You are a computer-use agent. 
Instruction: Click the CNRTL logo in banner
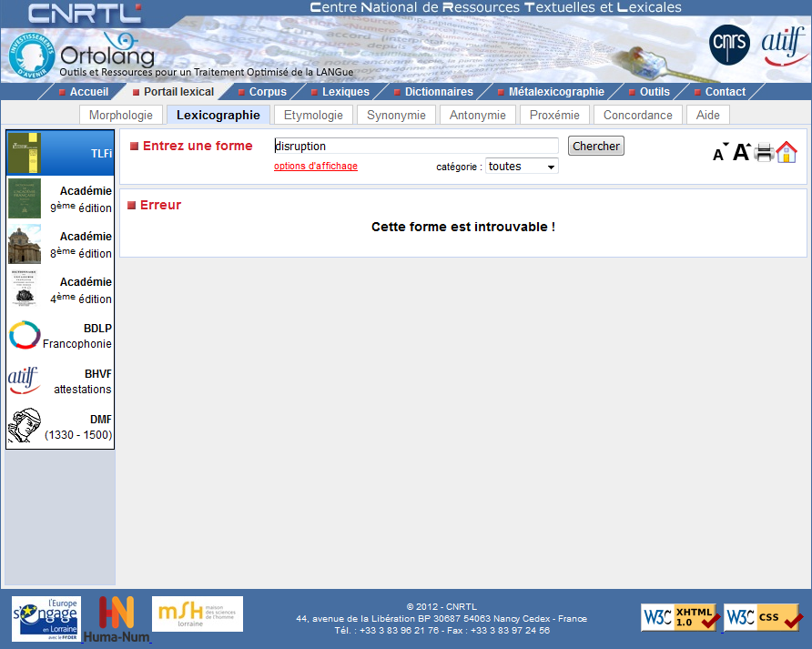click(85, 13)
